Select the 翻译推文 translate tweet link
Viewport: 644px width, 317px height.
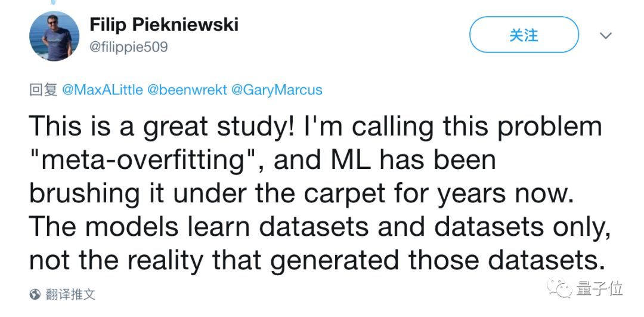pos(72,294)
